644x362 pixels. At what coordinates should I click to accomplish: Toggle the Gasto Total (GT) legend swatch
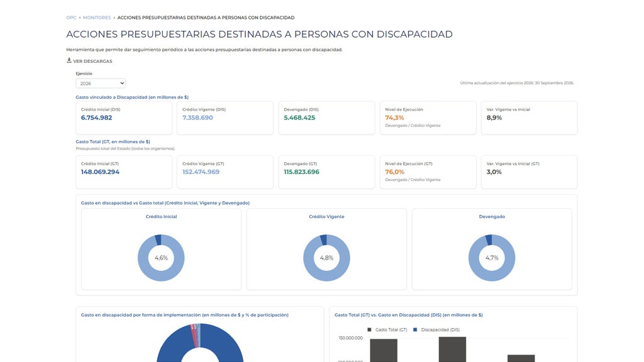pyautogui.click(x=369, y=329)
